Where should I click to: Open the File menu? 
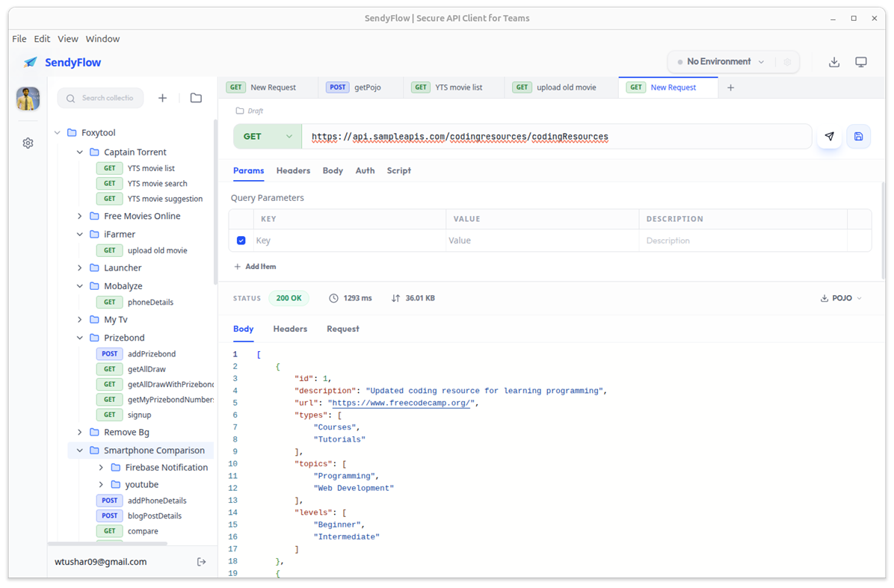(x=19, y=39)
